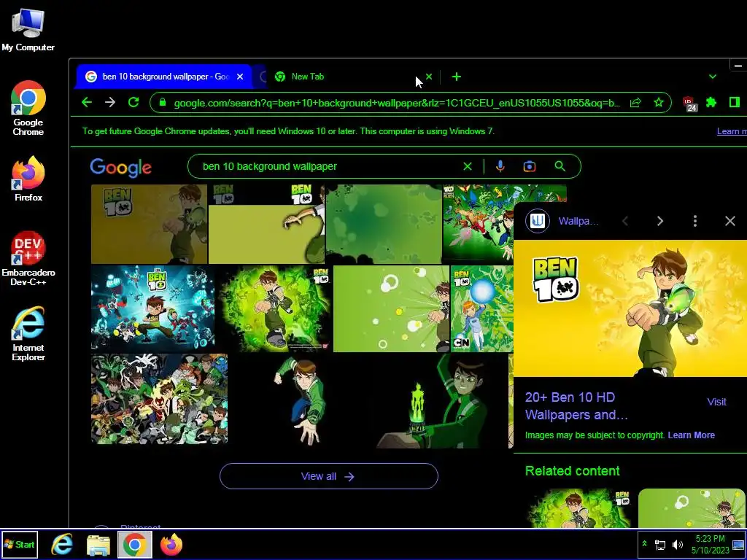Open the Extensions puzzle piece menu
Viewport: 747px width, 560px height.
[x=711, y=102]
